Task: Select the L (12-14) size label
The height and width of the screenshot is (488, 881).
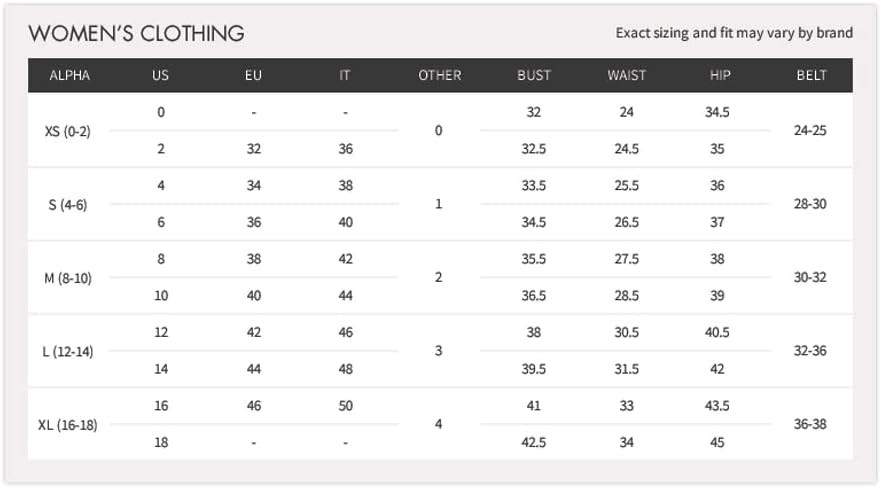Action: click(68, 351)
